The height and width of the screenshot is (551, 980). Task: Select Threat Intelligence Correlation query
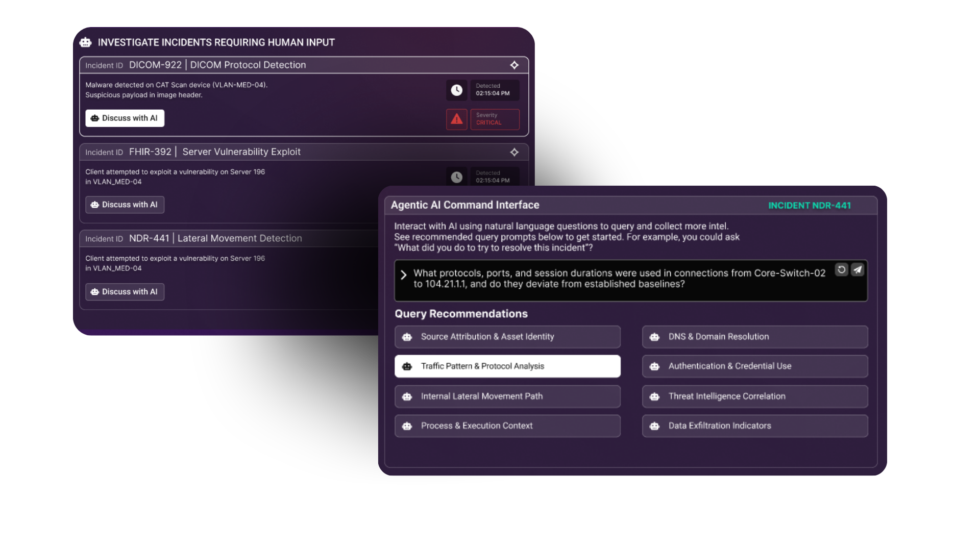[x=755, y=396]
